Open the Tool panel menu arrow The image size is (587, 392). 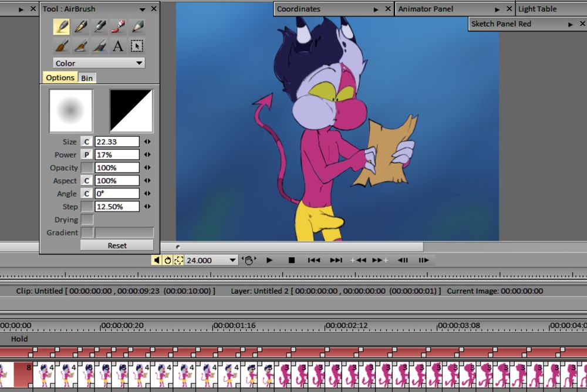coord(143,9)
